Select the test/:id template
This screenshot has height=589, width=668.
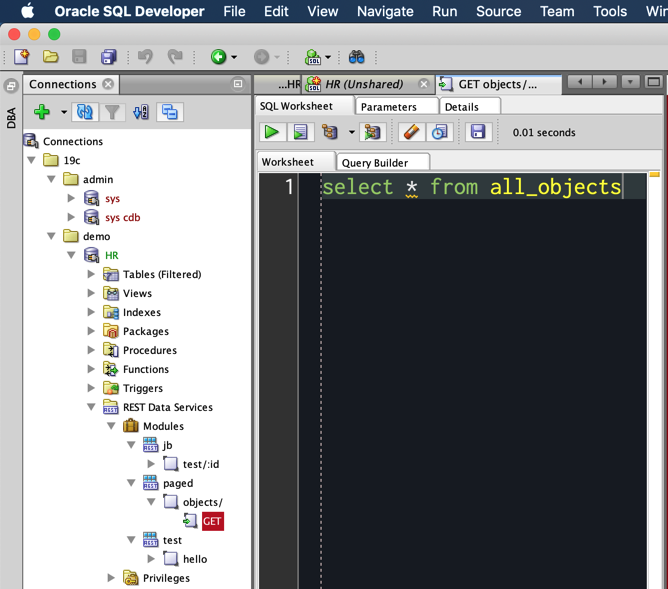pos(201,464)
